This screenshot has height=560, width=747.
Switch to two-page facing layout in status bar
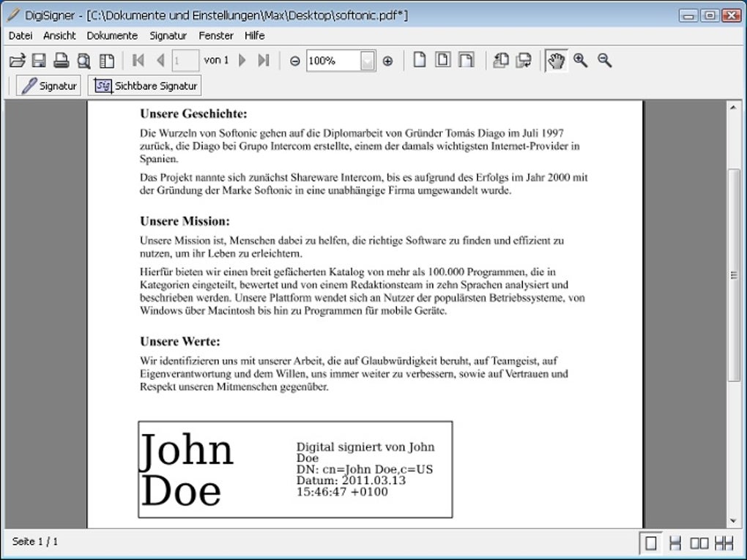coord(699,543)
